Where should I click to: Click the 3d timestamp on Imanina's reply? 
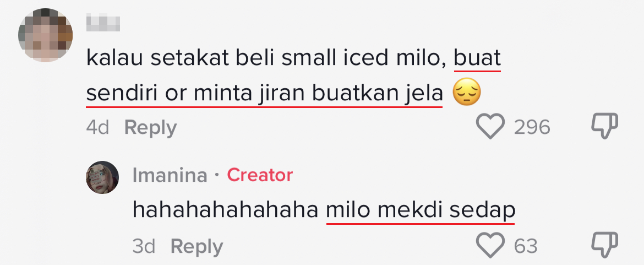coord(144,246)
